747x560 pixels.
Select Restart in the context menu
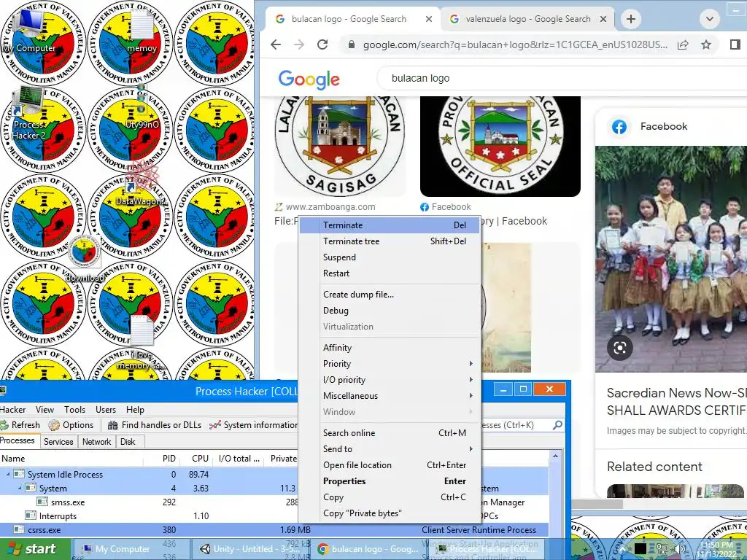(x=390, y=273)
